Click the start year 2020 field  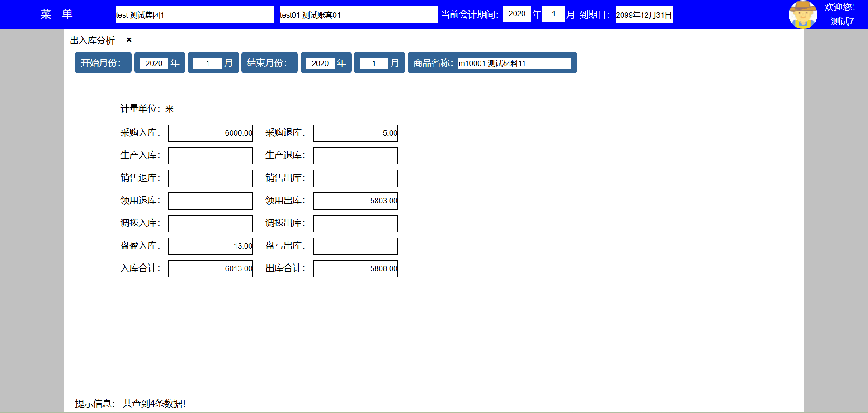click(154, 63)
